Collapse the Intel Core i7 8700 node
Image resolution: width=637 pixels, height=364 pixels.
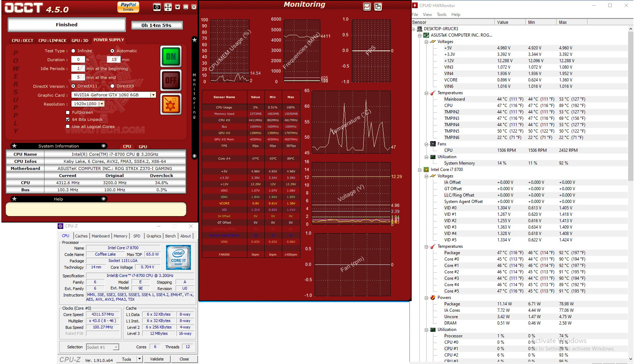pos(420,170)
